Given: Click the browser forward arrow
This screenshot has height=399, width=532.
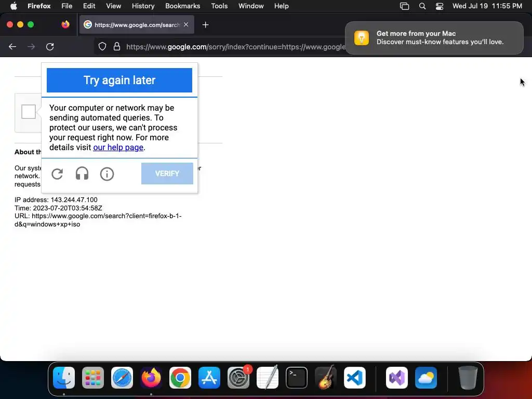Looking at the screenshot, I should 31,47.
